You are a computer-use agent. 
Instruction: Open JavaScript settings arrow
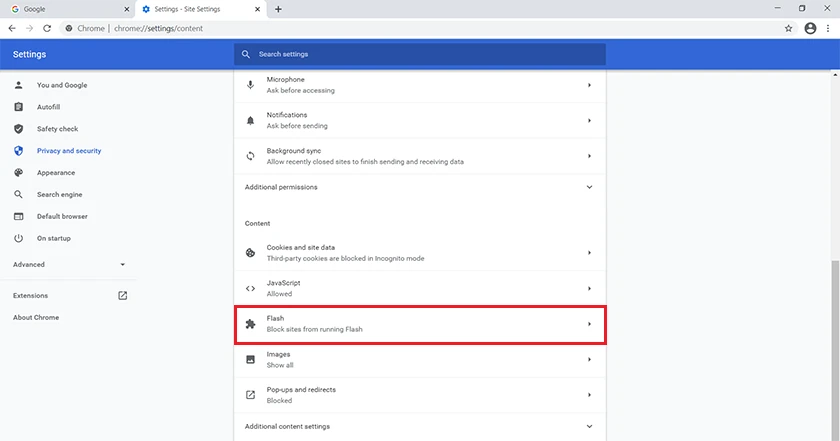pyautogui.click(x=589, y=288)
